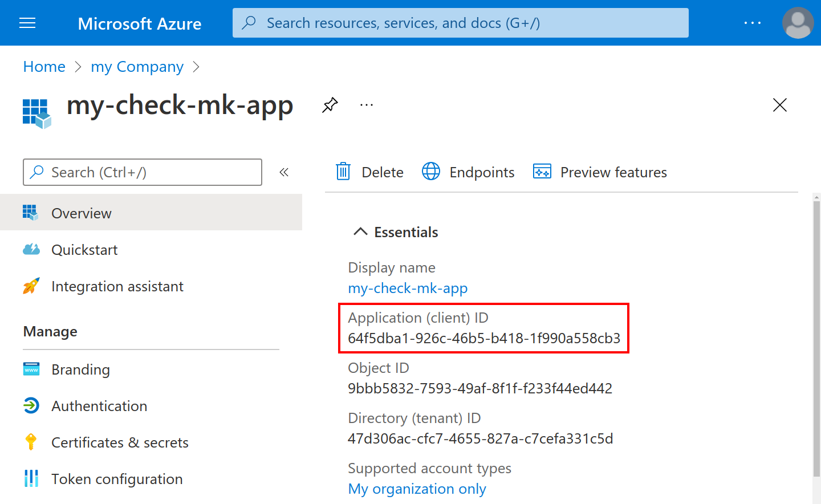Click the Application (client) ID label

click(418, 318)
